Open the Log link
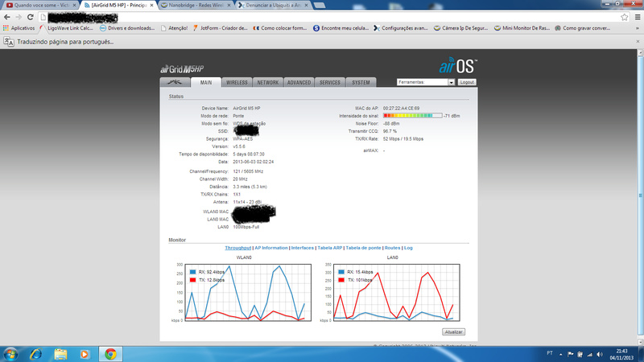The width and height of the screenshot is (644, 362). pos(408,248)
